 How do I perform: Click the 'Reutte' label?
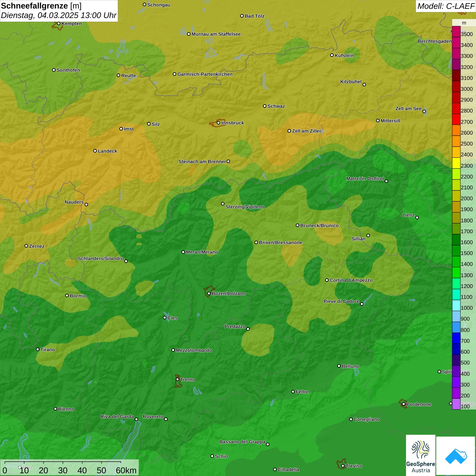coord(129,75)
